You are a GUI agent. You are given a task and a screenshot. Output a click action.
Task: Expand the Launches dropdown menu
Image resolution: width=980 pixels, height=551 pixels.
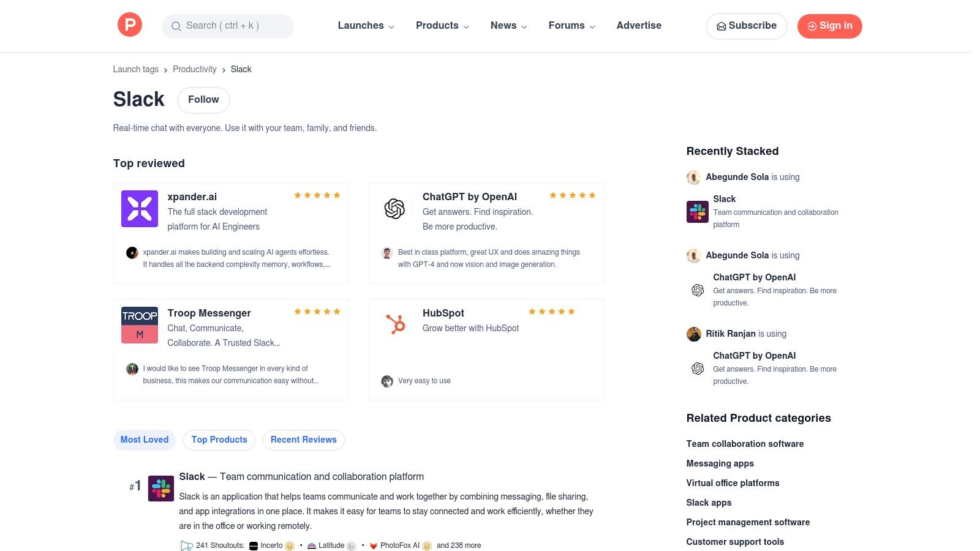coord(365,26)
